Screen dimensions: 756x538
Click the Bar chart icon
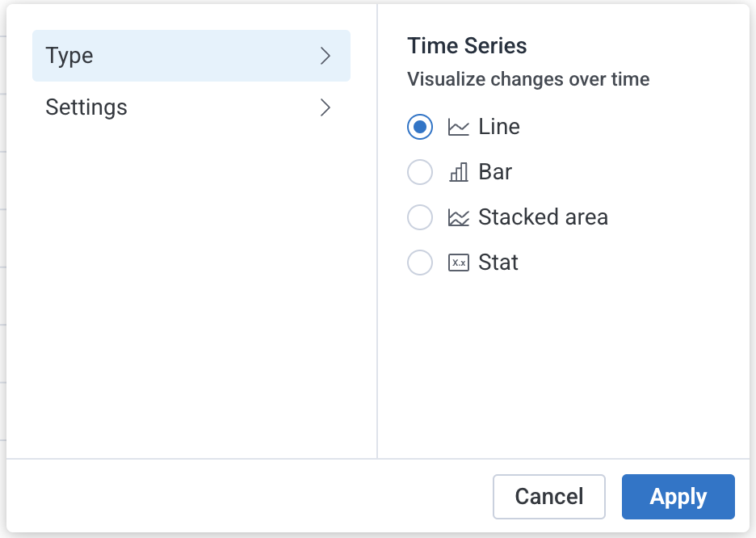click(459, 172)
